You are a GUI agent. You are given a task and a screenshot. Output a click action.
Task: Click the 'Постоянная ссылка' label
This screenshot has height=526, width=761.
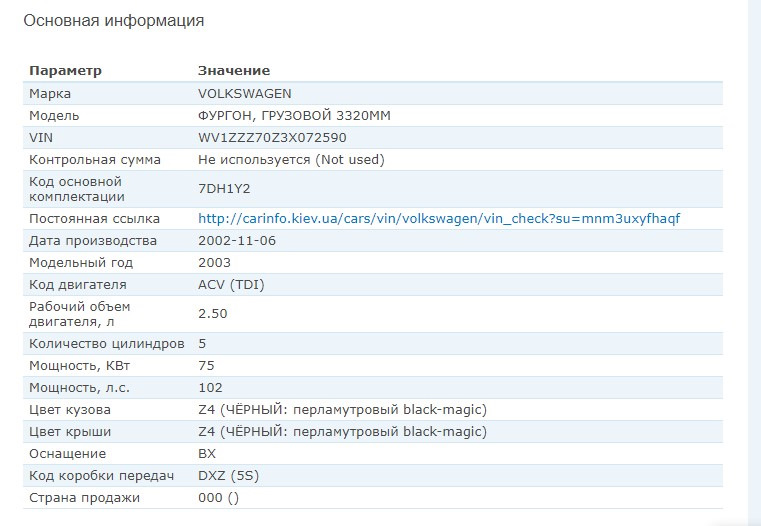pyautogui.click(x=94, y=219)
